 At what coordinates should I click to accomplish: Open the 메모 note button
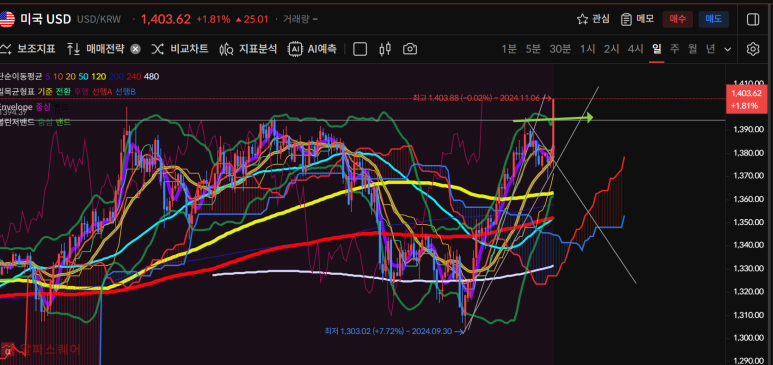[x=637, y=19]
